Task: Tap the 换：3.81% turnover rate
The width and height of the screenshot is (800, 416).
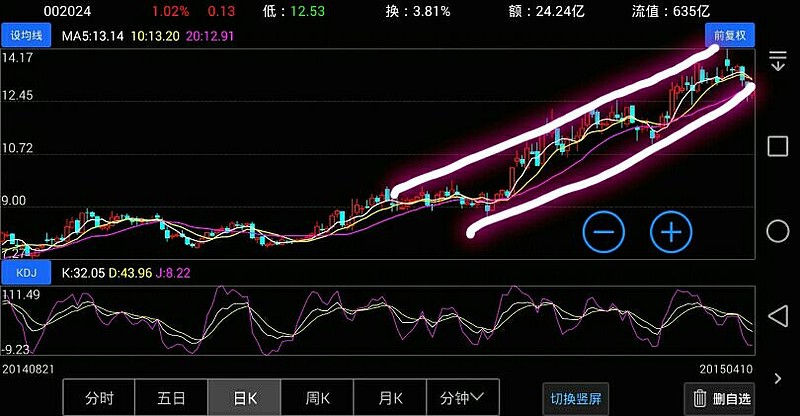Action: point(418,11)
